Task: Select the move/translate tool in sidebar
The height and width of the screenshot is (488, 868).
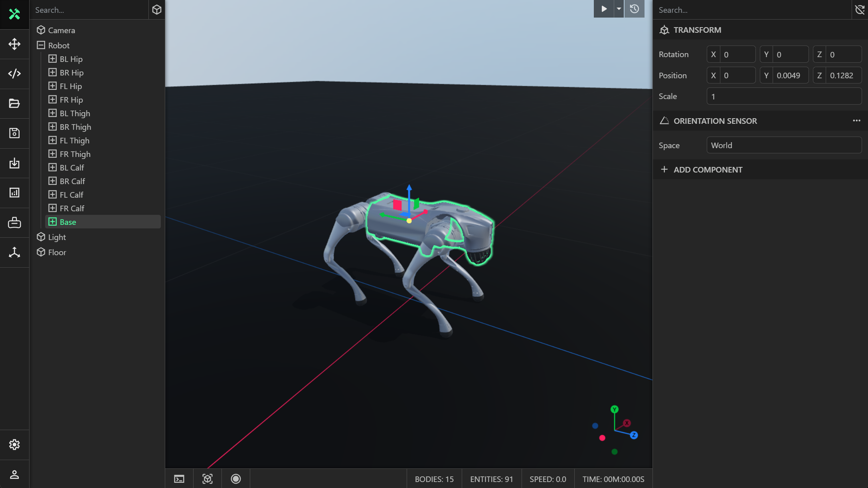Action: coord(14,44)
